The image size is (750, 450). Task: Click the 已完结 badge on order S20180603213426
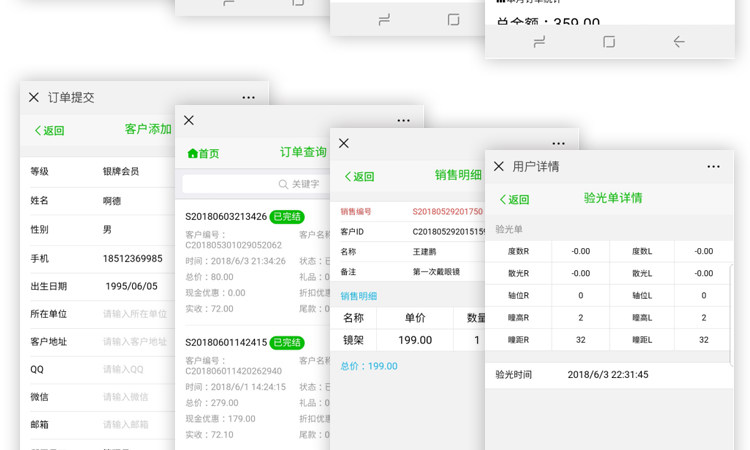pos(287,217)
